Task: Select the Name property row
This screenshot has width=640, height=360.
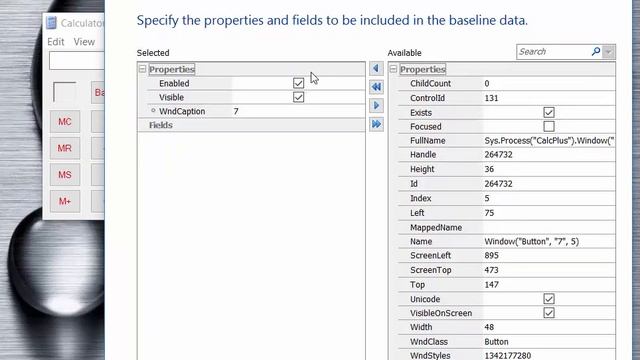Action: click(507, 241)
